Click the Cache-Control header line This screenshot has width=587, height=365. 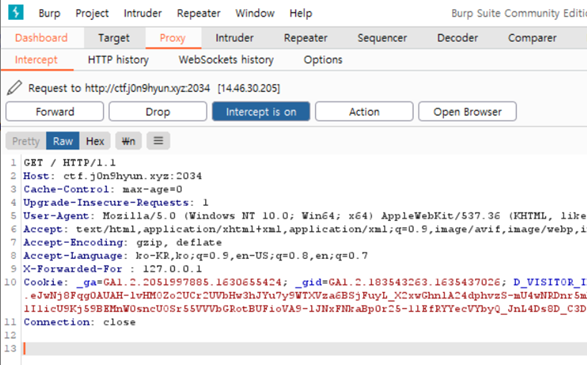[103, 189]
